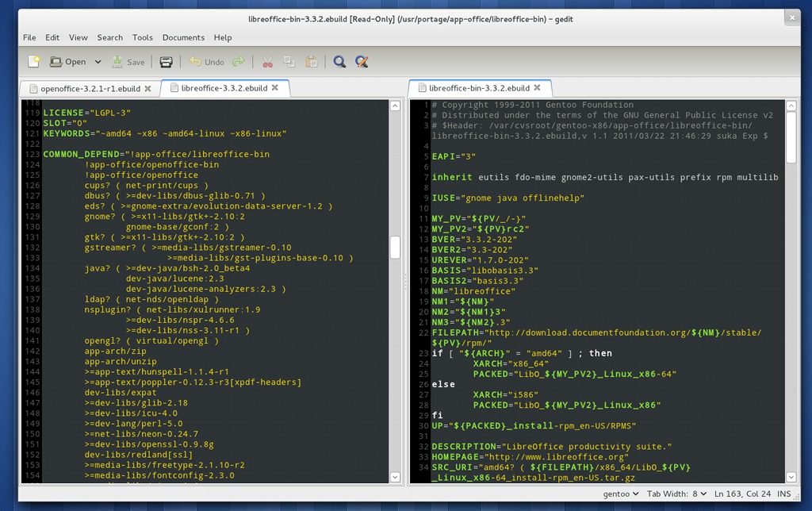Click the ldap? ( net-nds/openldap ) line

click(x=151, y=299)
